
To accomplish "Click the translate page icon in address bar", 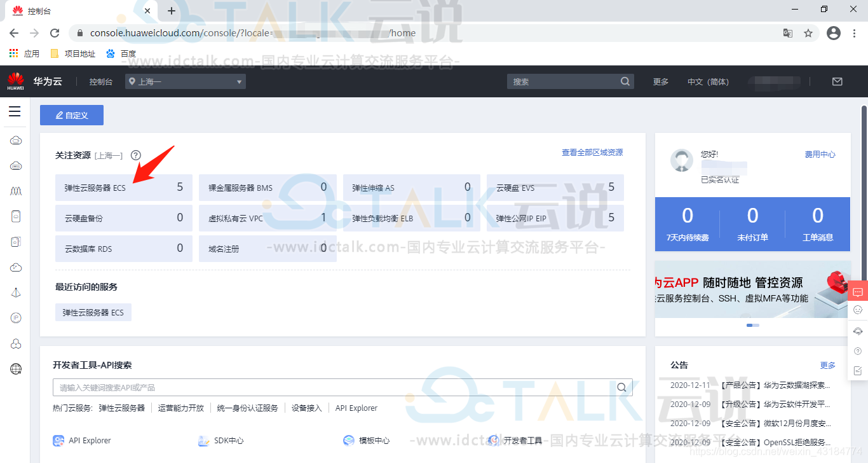I will click(x=788, y=33).
